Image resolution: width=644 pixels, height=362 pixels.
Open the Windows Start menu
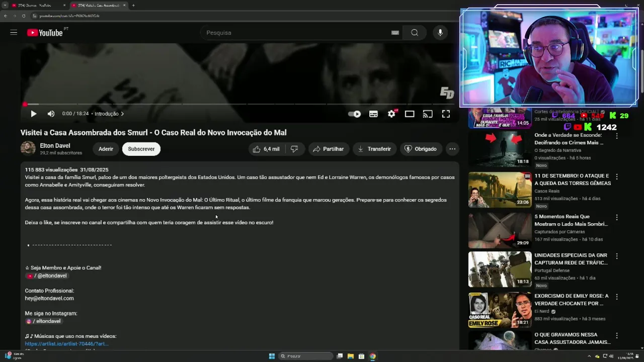272,356
